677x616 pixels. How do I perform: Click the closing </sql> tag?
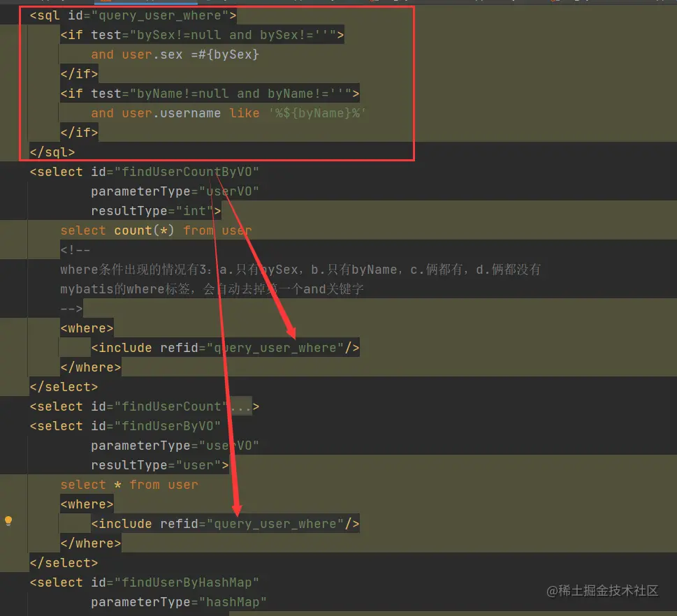[x=52, y=152]
